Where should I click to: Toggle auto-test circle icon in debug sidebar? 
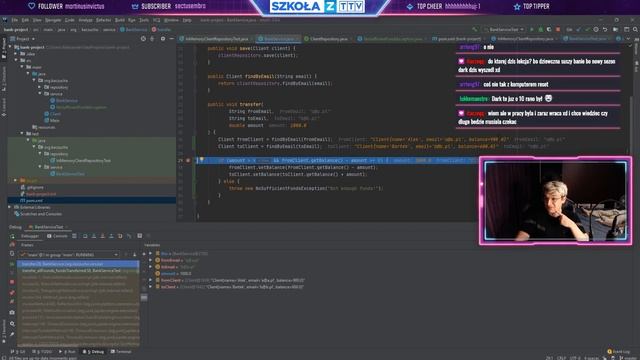(x=12, y=253)
